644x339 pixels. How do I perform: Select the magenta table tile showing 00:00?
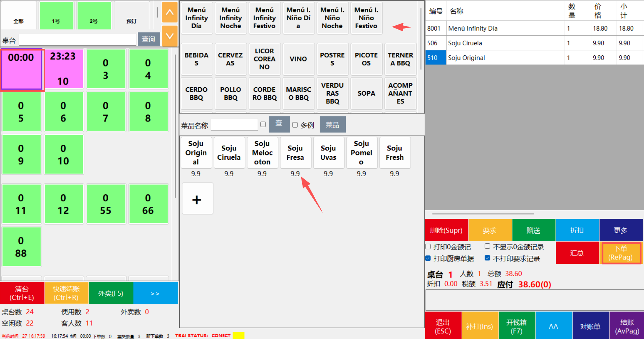tap(22, 69)
